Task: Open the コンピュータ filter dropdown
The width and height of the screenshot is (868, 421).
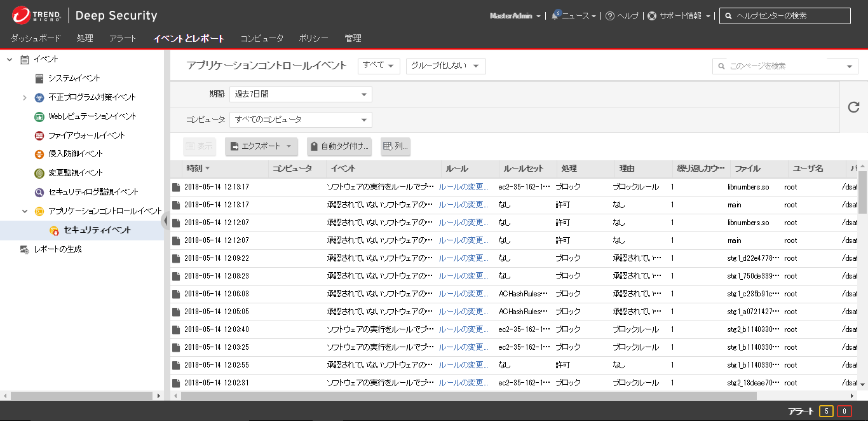Action: pyautogui.click(x=300, y=120)
